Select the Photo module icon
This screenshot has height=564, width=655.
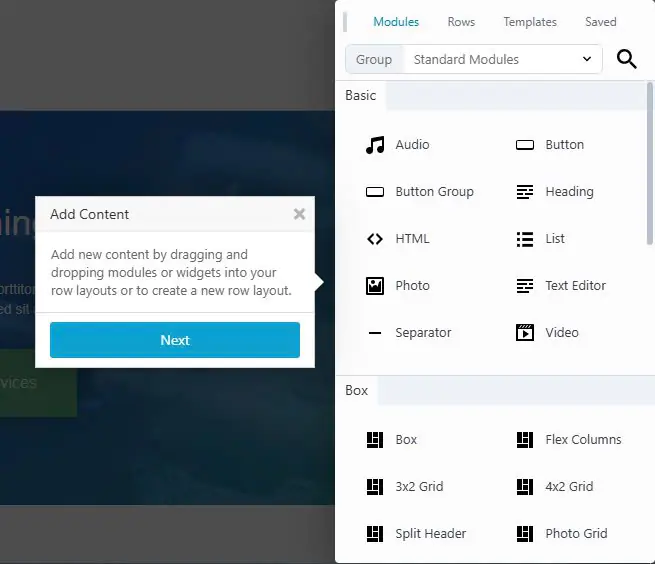375,286
